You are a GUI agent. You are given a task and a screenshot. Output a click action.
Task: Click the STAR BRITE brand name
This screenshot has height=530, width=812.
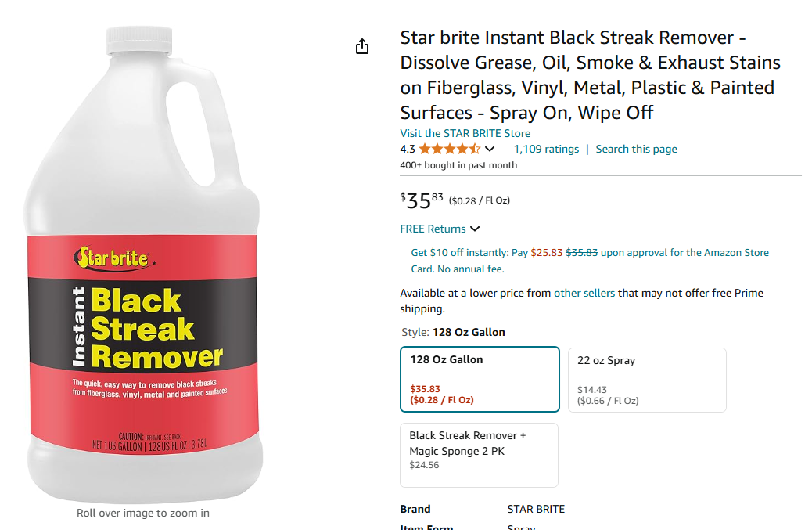pos(535,508)
